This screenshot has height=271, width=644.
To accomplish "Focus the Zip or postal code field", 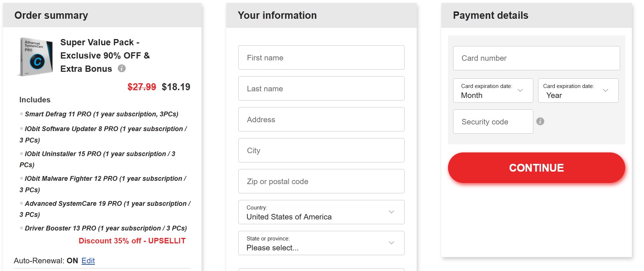I will [x=321, y=181].
